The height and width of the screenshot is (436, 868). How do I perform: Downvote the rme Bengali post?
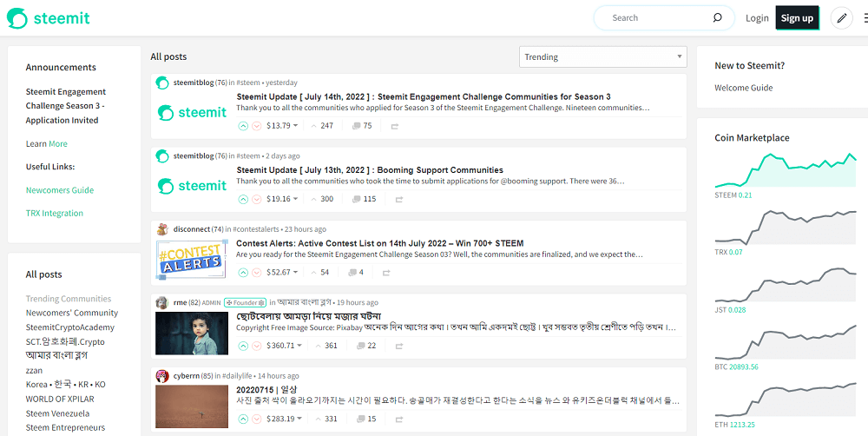[x=256, y=346]
